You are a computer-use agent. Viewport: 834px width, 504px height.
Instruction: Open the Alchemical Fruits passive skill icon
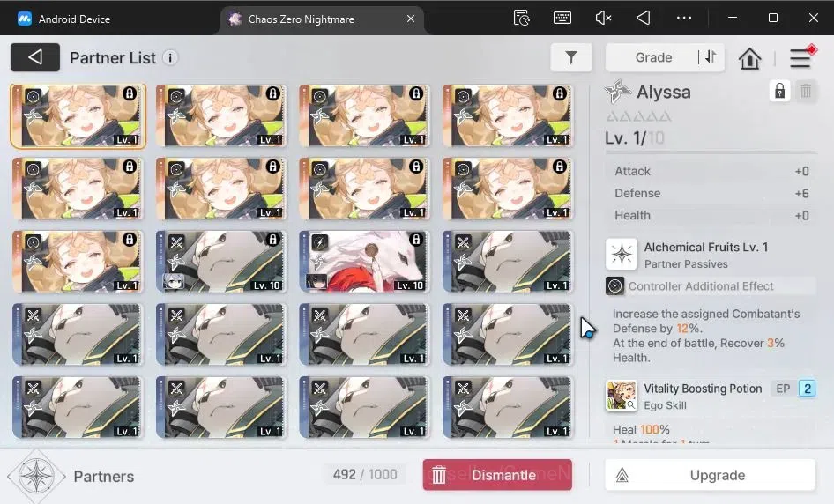622,254
